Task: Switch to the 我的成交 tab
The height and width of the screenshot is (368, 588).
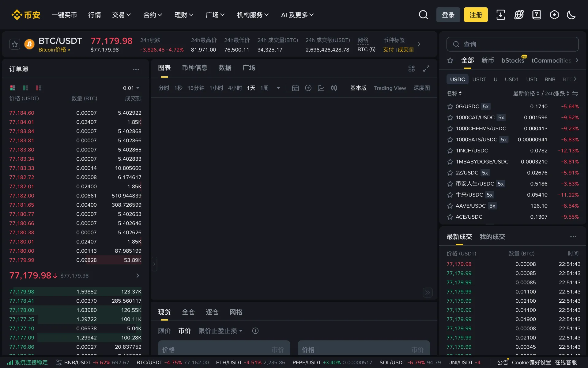Action: point(492,236)
